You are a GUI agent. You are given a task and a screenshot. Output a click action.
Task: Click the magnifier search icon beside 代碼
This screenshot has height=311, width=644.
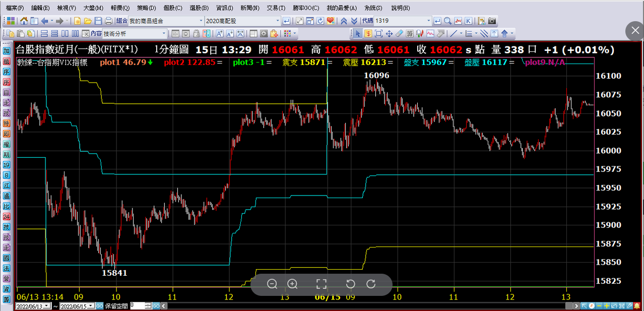click(x=447, y=21)
